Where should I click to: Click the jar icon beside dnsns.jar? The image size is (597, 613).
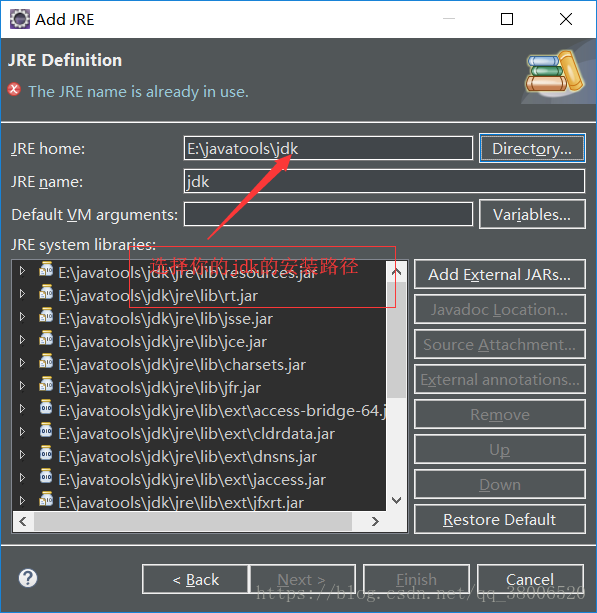(x=46, y=453)
